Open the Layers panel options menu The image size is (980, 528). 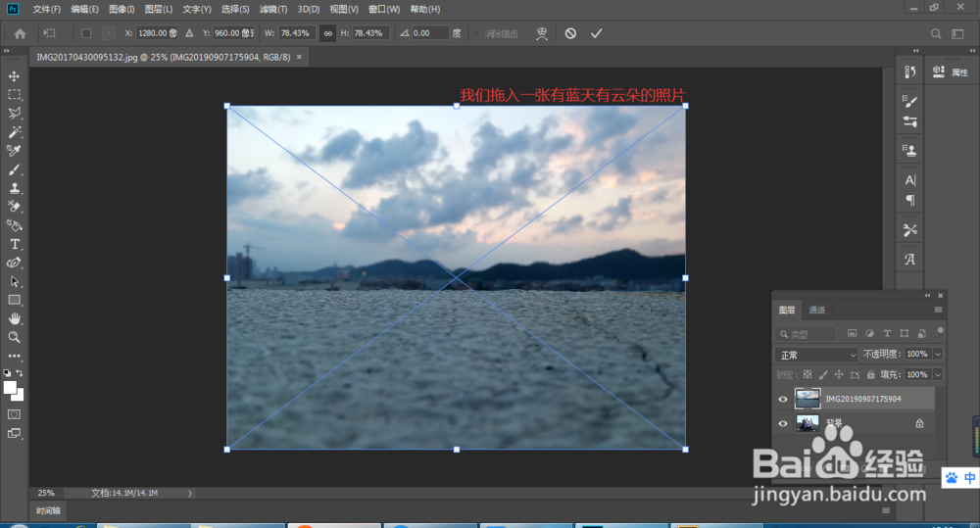point(938,310)
